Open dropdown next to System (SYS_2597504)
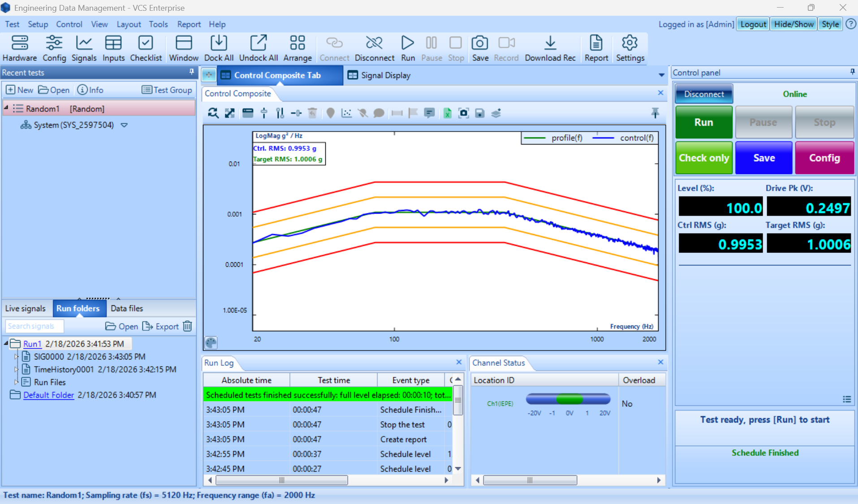The image size is (858, 504). (124, 125)
